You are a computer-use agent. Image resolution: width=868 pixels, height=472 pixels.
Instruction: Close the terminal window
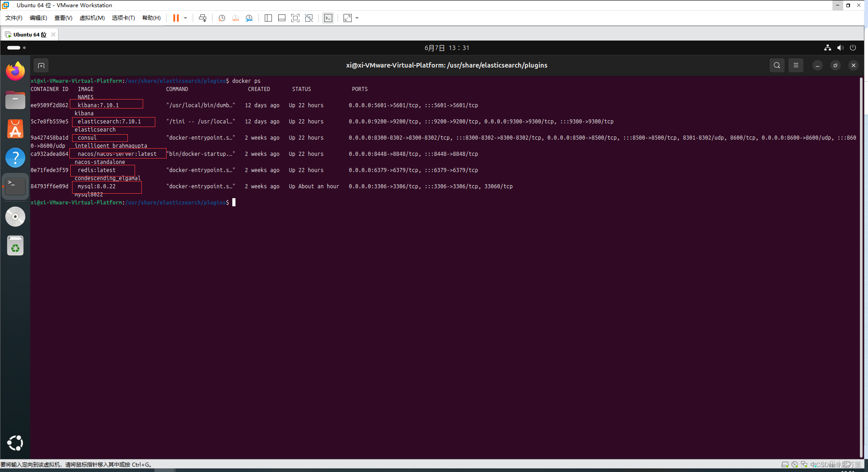click(854, 65)
